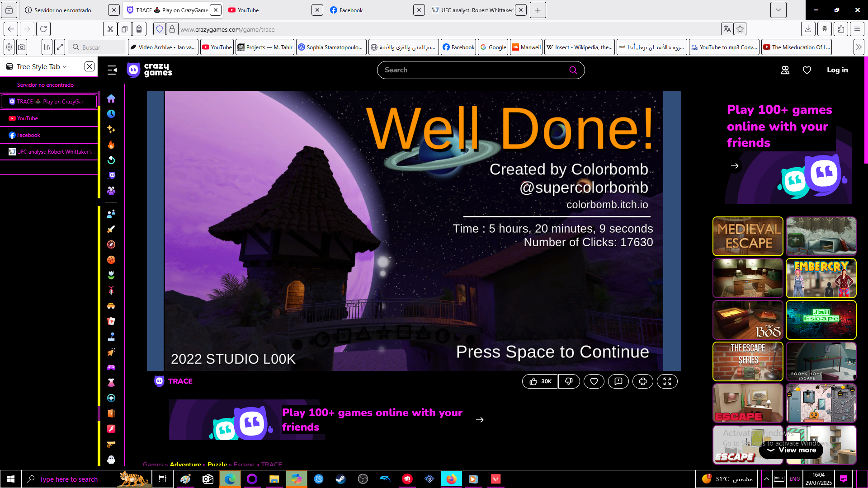
Task: Click the search magnifier icon
Action: pos(573,70)
